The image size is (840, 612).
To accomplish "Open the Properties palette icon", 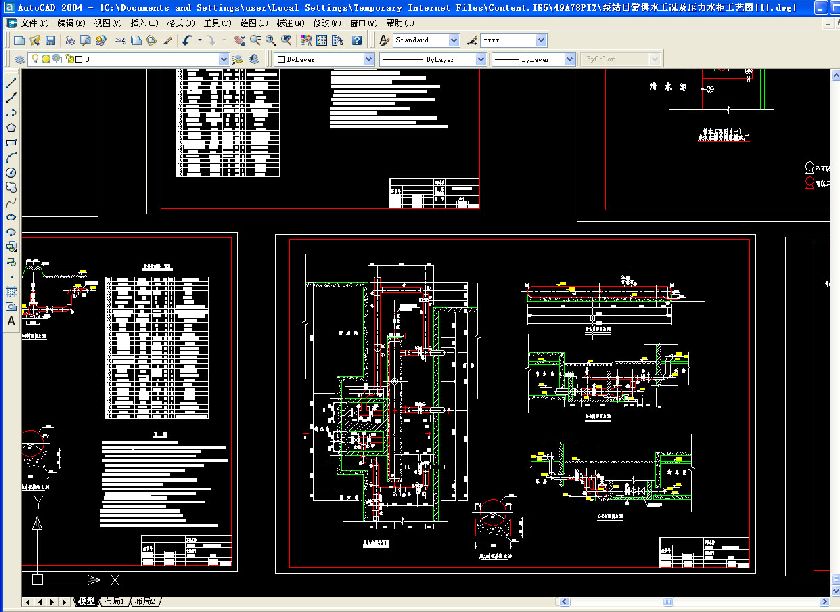I will pyautogui.click(x=306, y=40).
